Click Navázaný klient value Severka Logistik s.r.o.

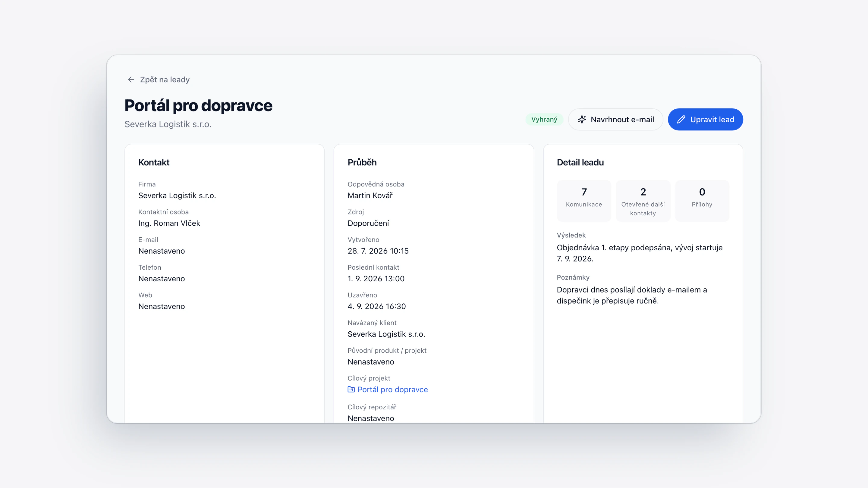(x=386, y=334)
